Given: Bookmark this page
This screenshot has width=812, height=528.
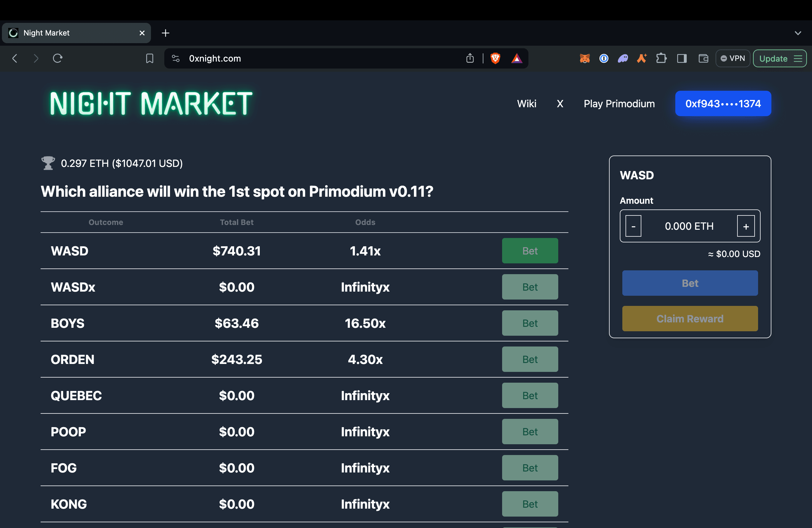Looking at the screenshot, I should click(149, 58).
